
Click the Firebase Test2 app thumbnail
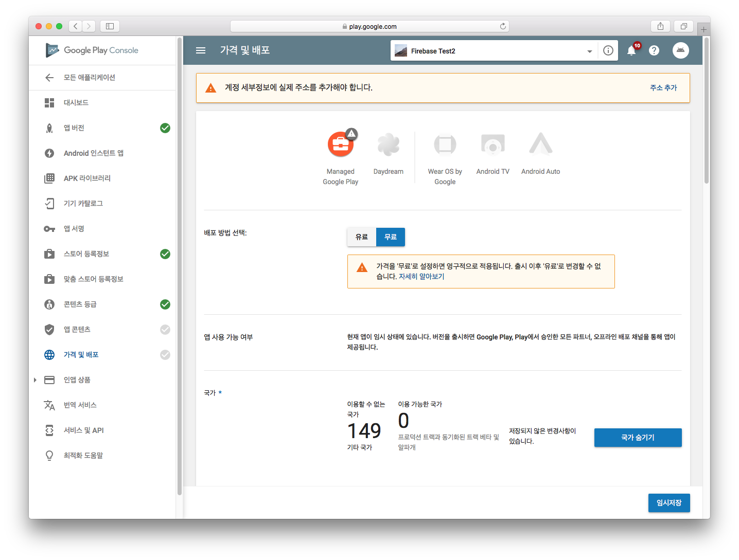pyautogui.click(x=401, y=50)
